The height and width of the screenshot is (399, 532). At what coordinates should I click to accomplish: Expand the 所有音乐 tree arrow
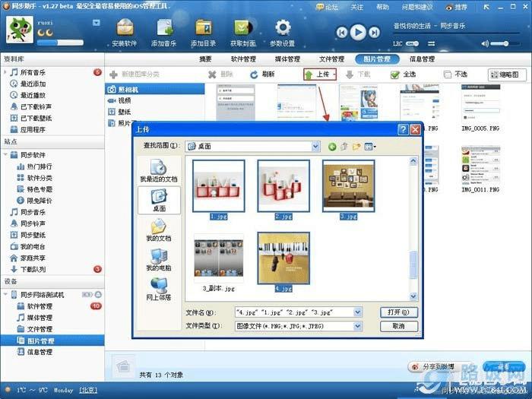[x=5, y=72]
